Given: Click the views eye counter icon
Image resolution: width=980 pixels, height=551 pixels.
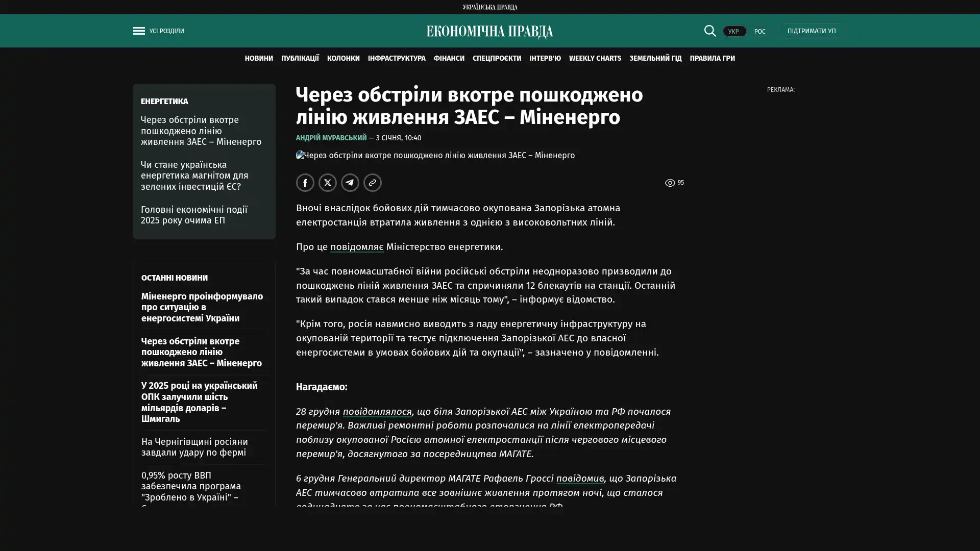Looking at the screenshot, I should click(x=670, y=183).
